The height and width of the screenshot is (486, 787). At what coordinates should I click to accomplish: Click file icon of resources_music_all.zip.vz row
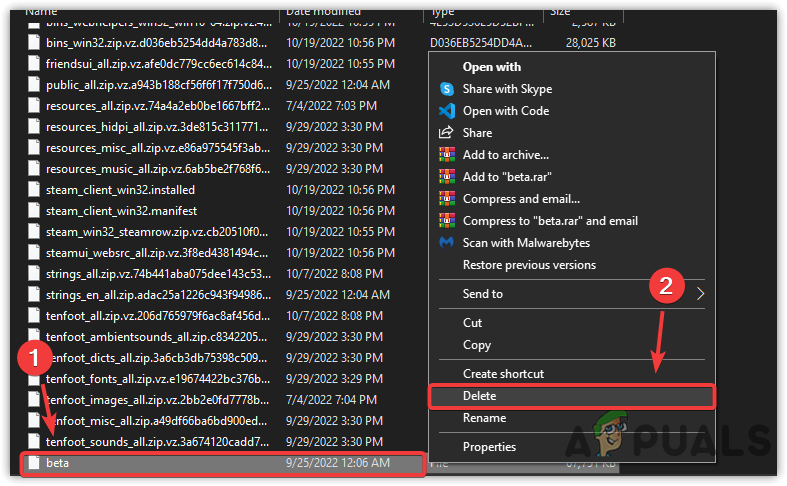click(34, 169)
